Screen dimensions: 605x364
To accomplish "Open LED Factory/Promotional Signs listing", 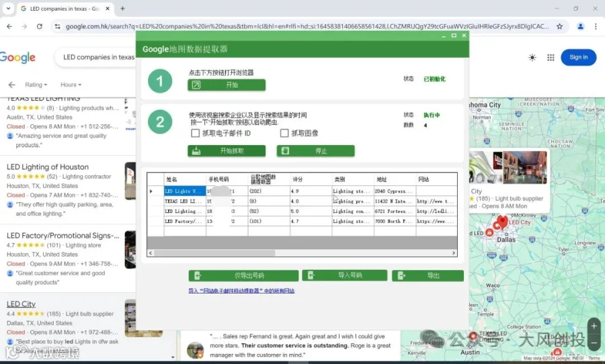I will tap(63, 236).
